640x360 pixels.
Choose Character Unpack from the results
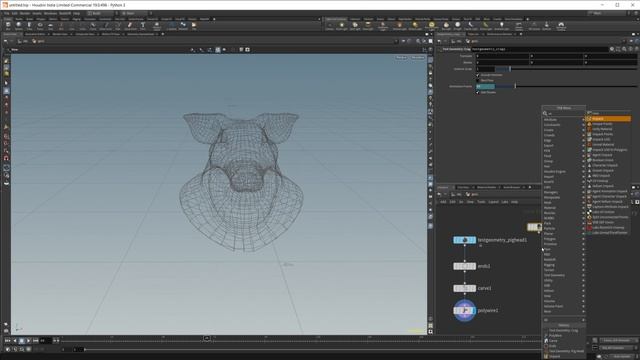[x=609, y=165]
